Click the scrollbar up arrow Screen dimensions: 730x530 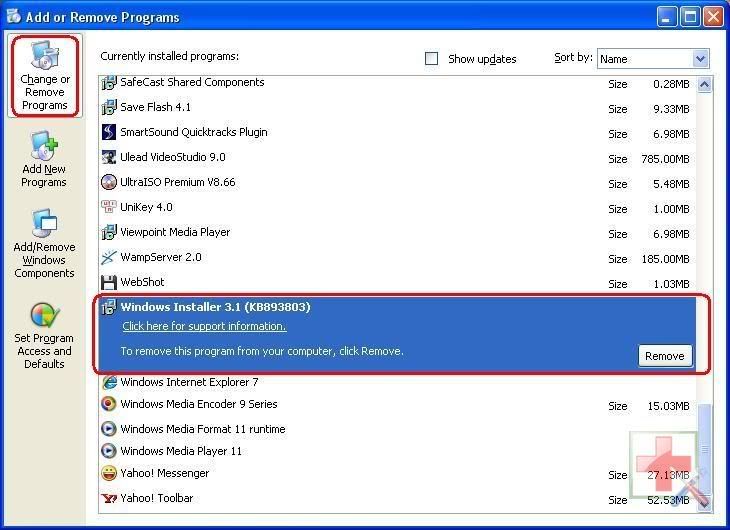tap(704, 85)
